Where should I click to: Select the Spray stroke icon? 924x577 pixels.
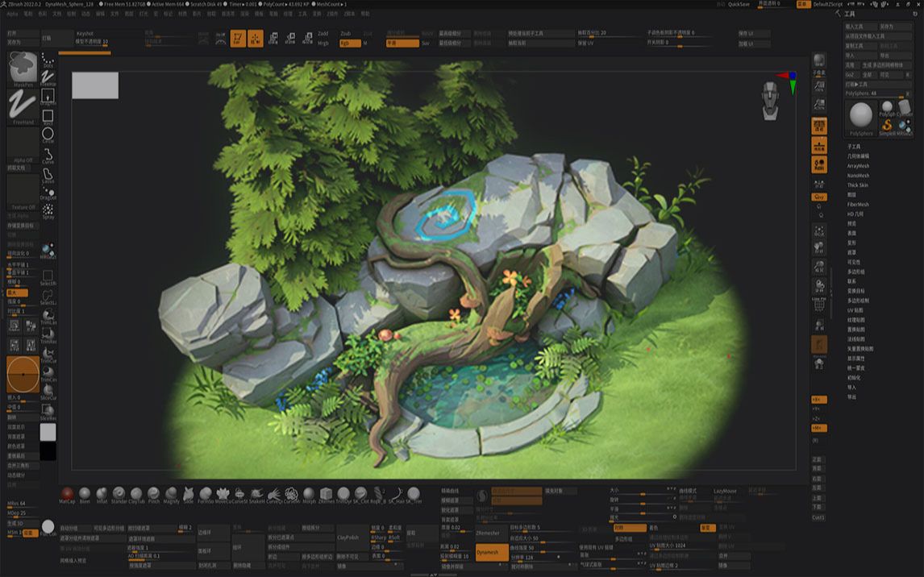click(48, 211)
